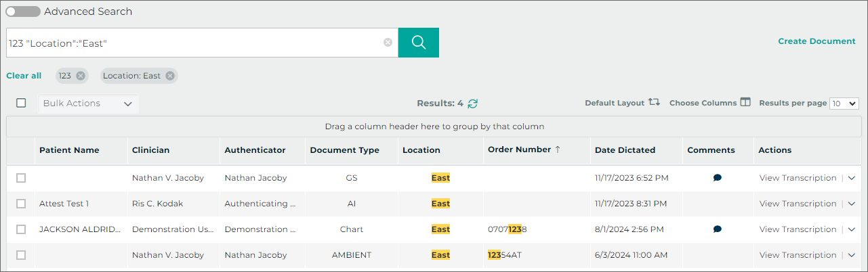Change the Results per page dropdown

point(844,104)
